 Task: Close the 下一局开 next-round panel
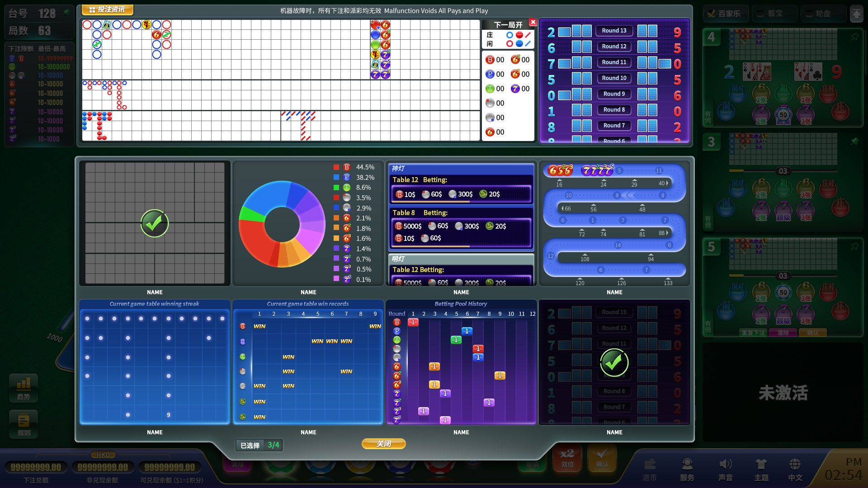click(x=533, y=22)
